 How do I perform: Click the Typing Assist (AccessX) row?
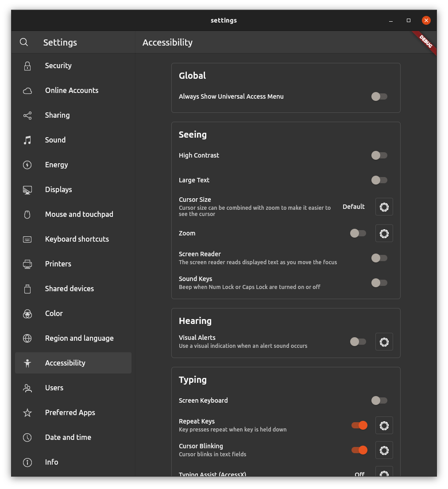212,474
